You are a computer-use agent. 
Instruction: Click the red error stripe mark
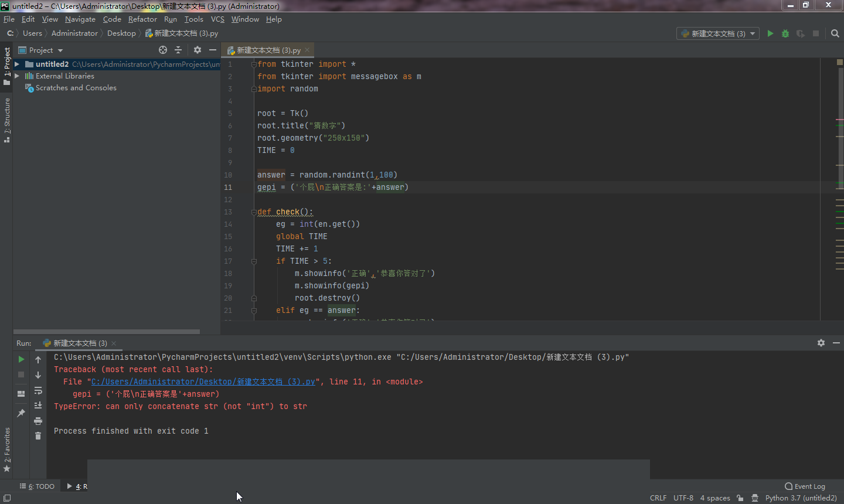(840, 120)
